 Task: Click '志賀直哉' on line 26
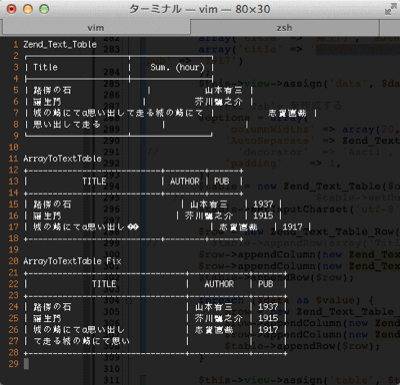click(214, 330)
